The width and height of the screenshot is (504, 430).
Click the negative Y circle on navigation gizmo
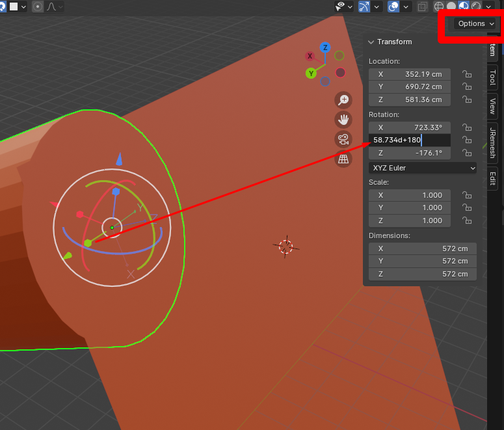click(339, 56)
